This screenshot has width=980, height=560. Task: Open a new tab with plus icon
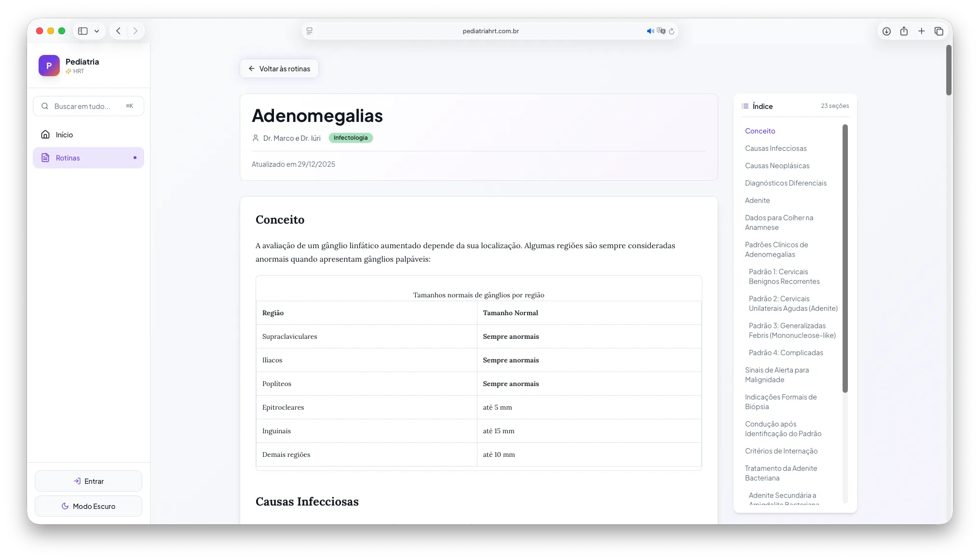(x=921, y=31)
